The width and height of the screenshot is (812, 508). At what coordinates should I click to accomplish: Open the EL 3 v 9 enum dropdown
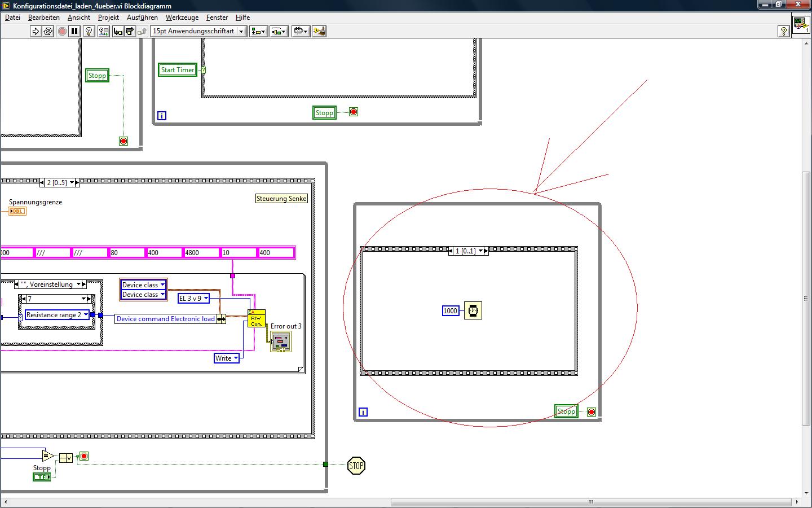tap(206, 299)
